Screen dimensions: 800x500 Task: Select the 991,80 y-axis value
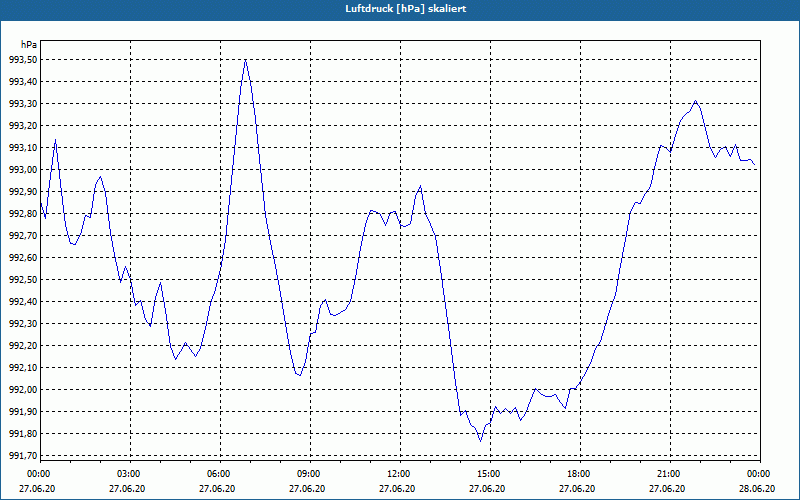coord(23,434)
